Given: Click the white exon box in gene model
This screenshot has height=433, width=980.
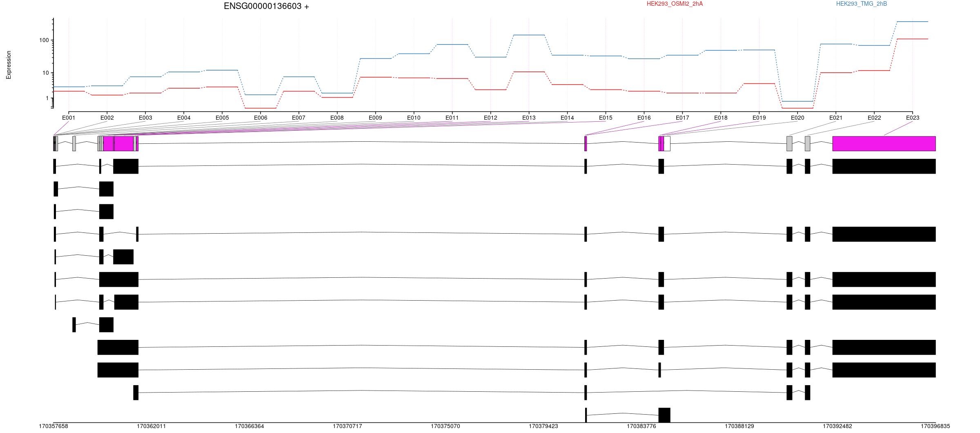Looking at the screenshot, I should pyautogui.click(x=667, y=143).
